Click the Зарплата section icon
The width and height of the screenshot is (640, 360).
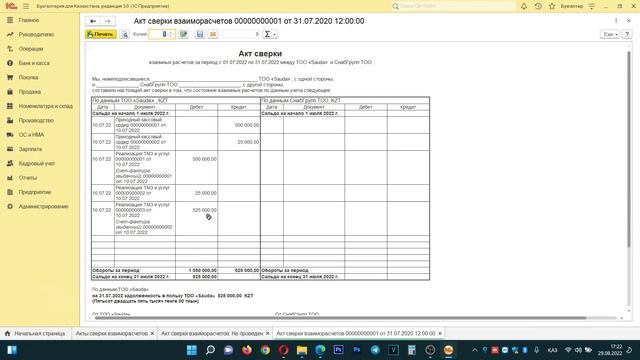click(10, 149)
